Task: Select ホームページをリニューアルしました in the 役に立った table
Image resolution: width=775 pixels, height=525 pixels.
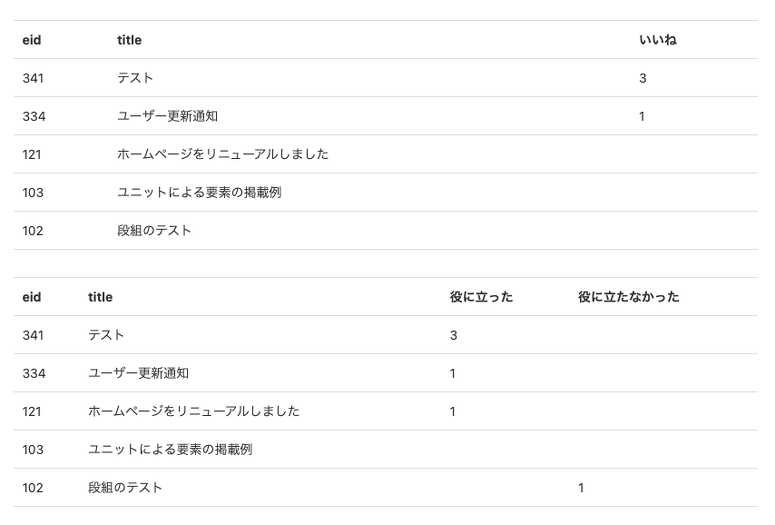Action: (x=193, y=411)
